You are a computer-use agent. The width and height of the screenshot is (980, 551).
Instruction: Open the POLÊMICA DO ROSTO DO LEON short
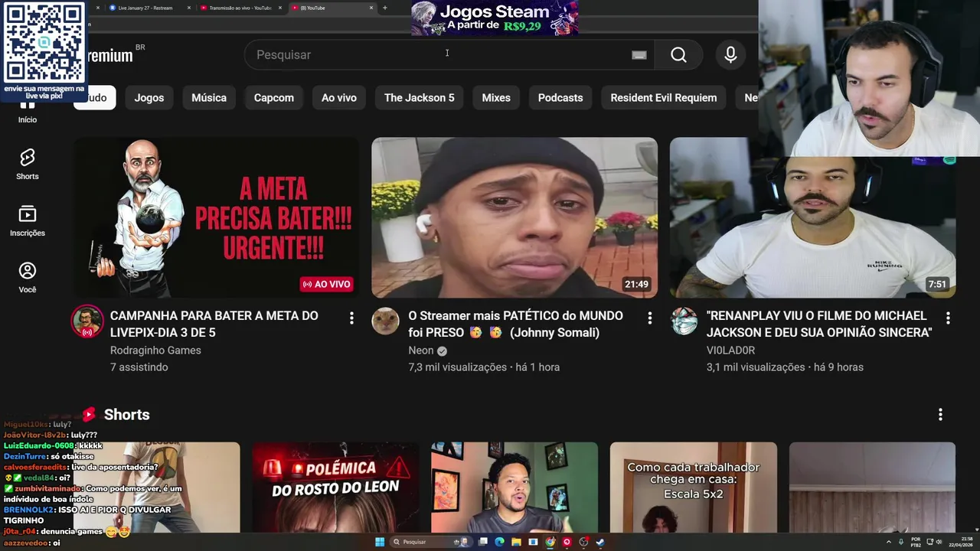tap(335, 487)
